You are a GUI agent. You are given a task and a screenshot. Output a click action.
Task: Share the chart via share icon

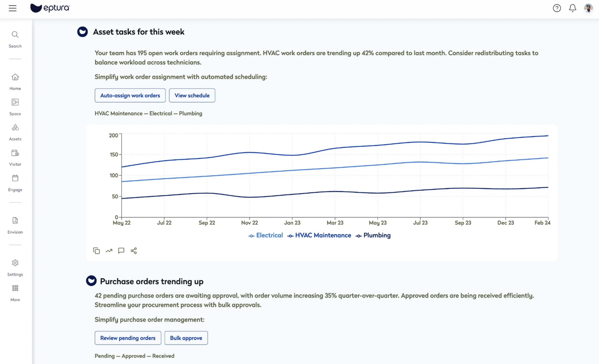pyautogui.click(x=134, y=251)
